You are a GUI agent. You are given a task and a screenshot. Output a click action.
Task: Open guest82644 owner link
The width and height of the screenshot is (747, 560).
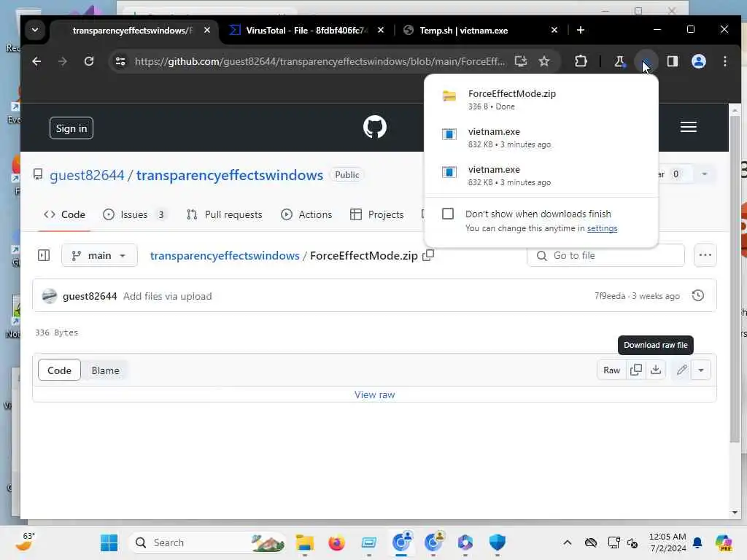(87, 175)
